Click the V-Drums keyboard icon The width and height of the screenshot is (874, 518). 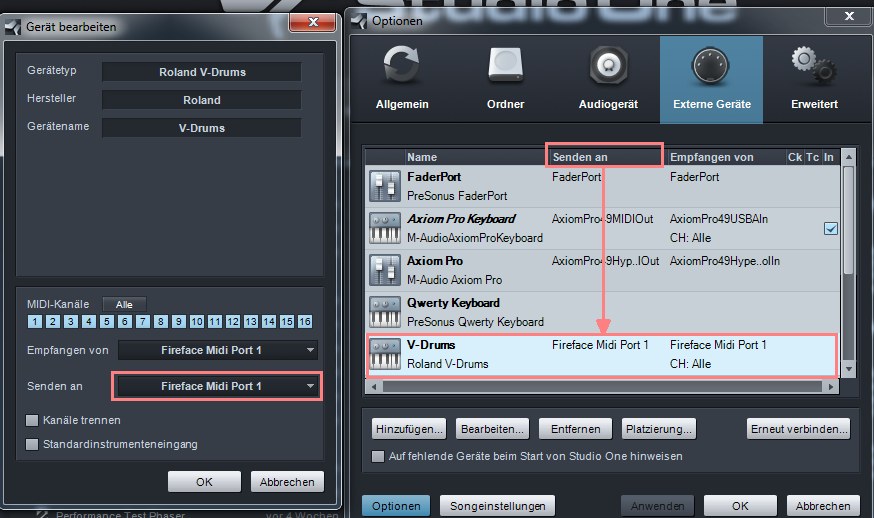pos(385,354)
